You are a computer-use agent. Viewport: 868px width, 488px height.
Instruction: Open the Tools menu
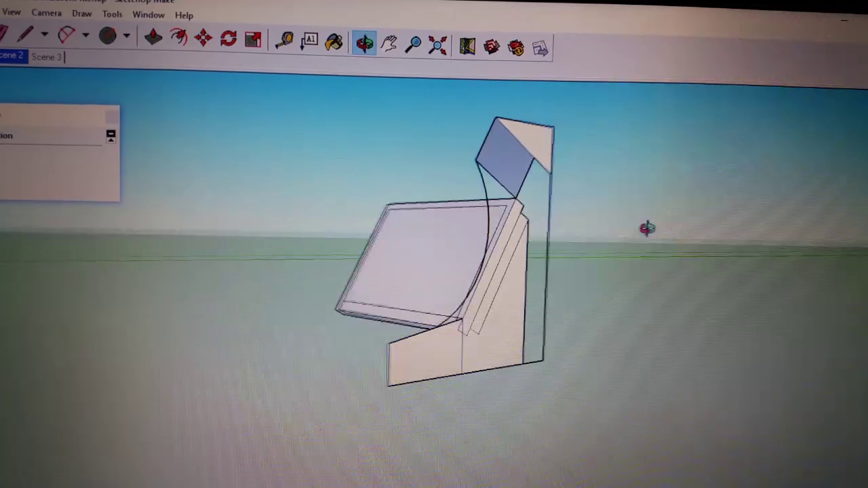click(x=112, y=14)
